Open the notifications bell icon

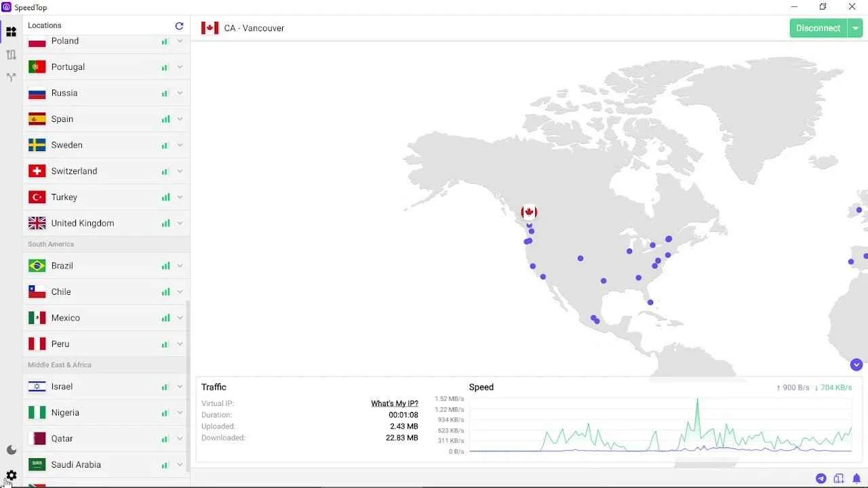click(856, 479)
